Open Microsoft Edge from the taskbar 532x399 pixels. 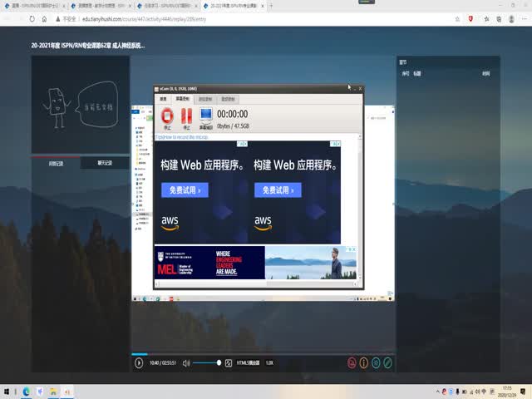point(26,392)
